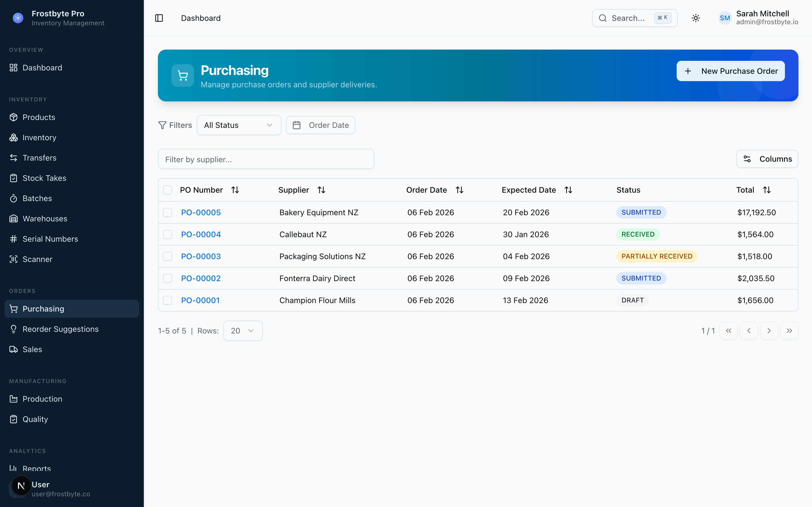The width and height of the screenshot is (812, 507).
Task: Expand the Rows per page selector
Action: [x=242, y=331]
